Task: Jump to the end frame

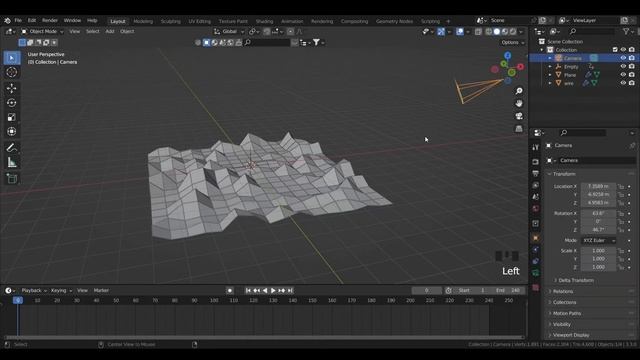Action: pos(290,291)
